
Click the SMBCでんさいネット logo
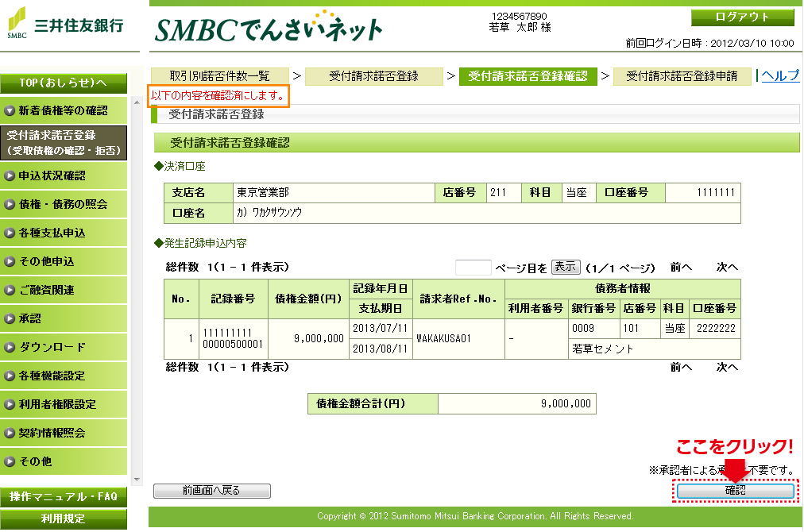[x=269, y=27]
